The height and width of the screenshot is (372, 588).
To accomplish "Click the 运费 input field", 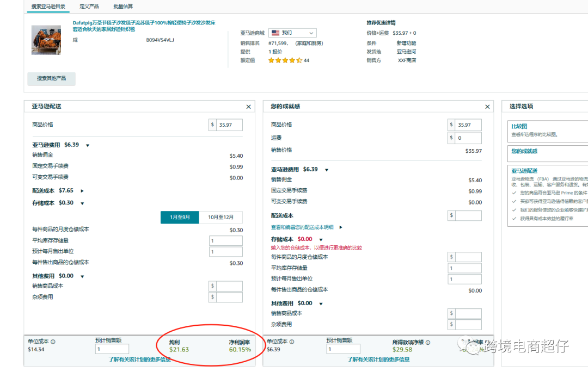I will point(468,138).
